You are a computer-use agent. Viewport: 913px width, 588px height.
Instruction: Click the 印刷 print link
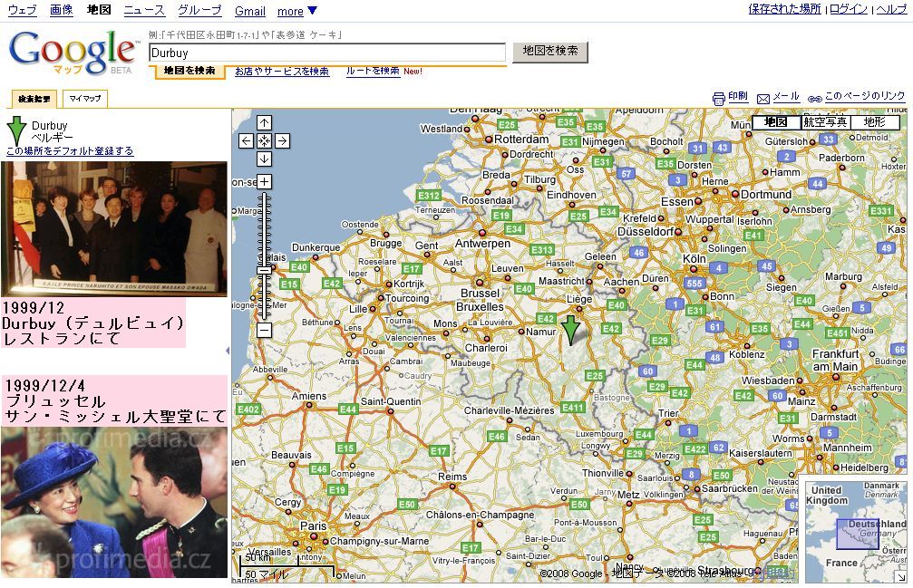pyautogui.click(x=738, y=96)
